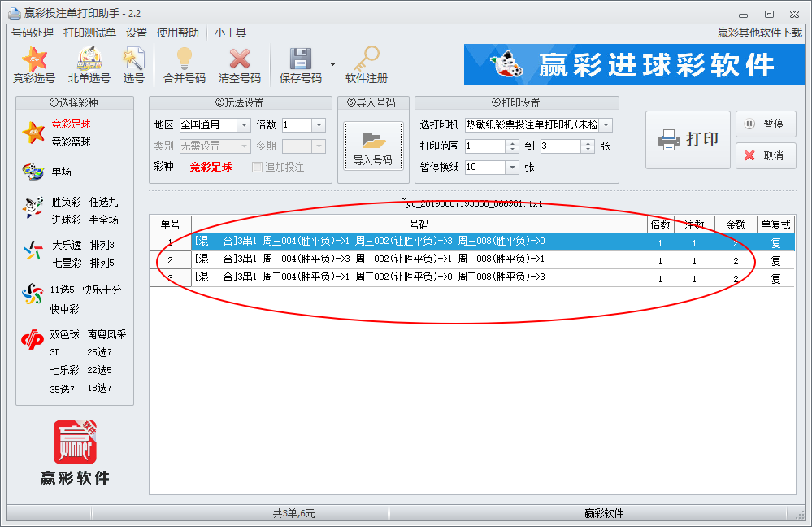
Task: Open the 选打印机 printer dropdown
Action: click(x=606, y=124)
